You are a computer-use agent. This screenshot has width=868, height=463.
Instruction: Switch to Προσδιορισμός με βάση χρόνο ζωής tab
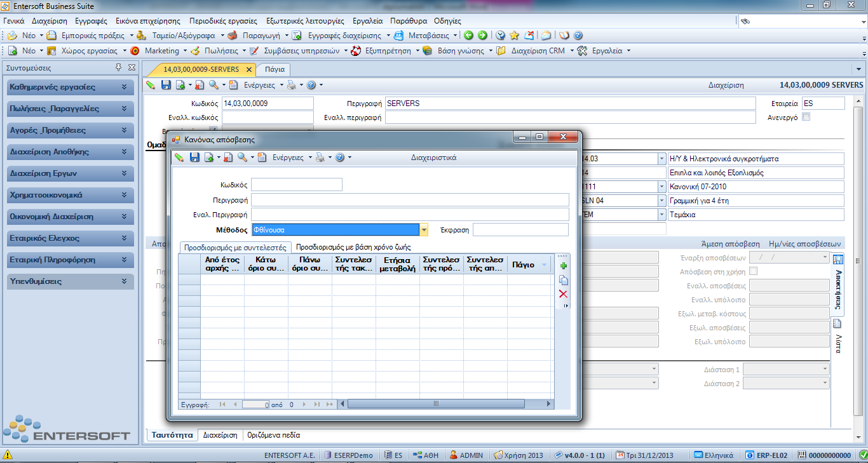tap(354, 247)
